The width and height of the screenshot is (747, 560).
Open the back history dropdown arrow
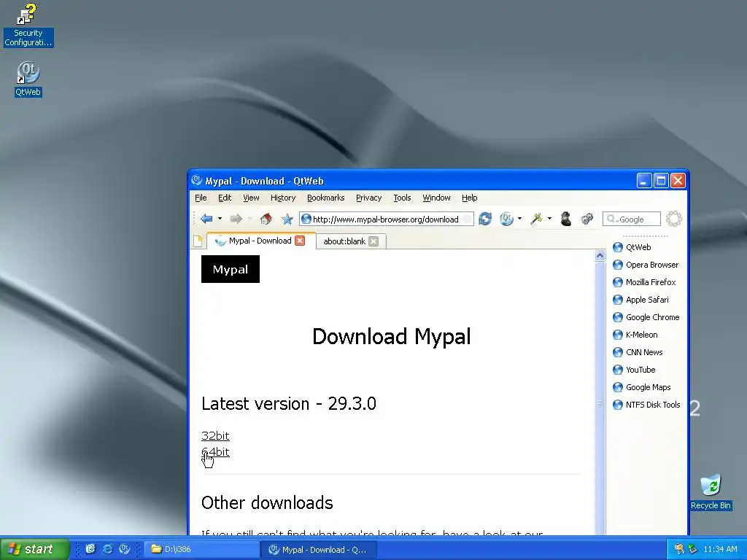(x=220, y=219)
